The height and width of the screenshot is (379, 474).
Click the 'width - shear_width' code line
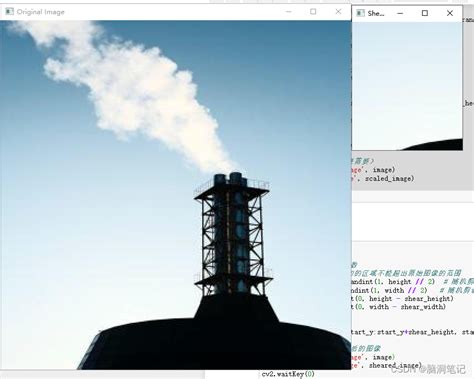pyautogui.click(x=399, y=307)
